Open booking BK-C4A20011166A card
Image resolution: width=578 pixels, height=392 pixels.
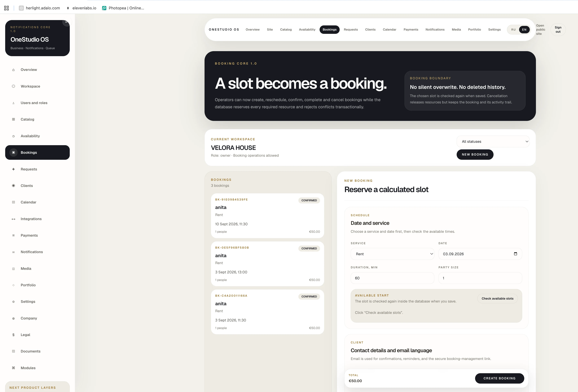click(267, 312)
